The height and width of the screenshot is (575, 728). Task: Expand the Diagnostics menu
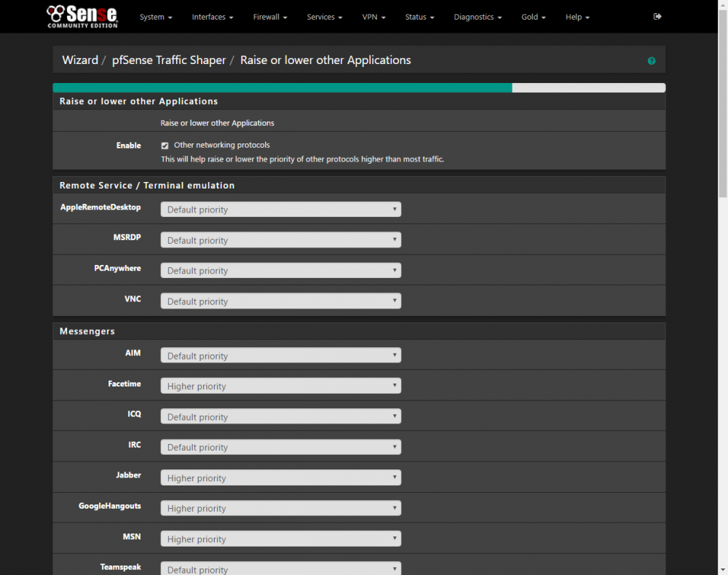(x=478, y=17)
